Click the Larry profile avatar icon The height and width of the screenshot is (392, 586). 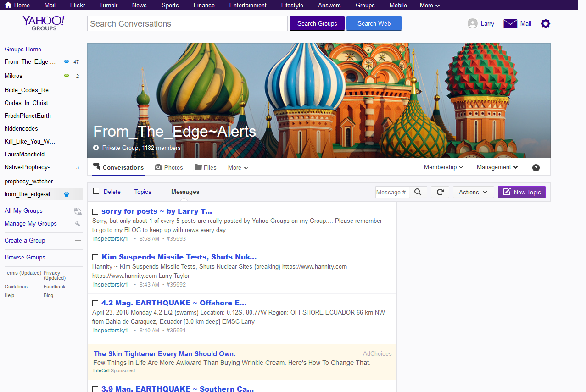(472, 23)
